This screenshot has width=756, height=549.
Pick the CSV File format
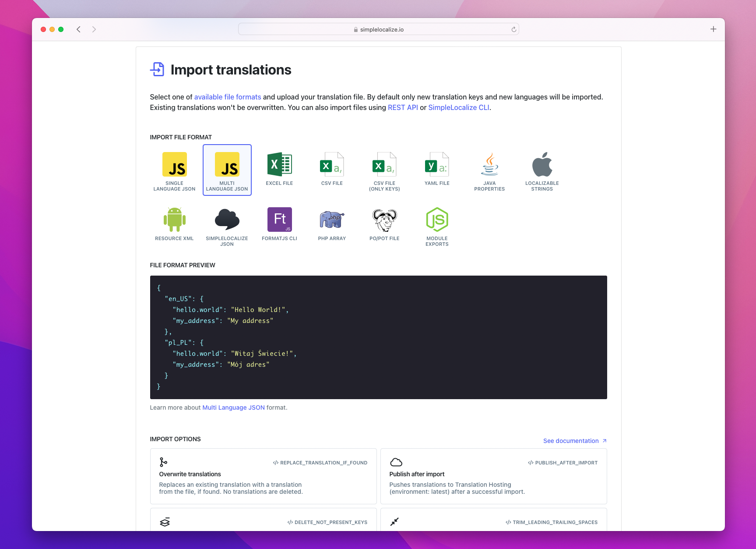[x=332, y=170]
